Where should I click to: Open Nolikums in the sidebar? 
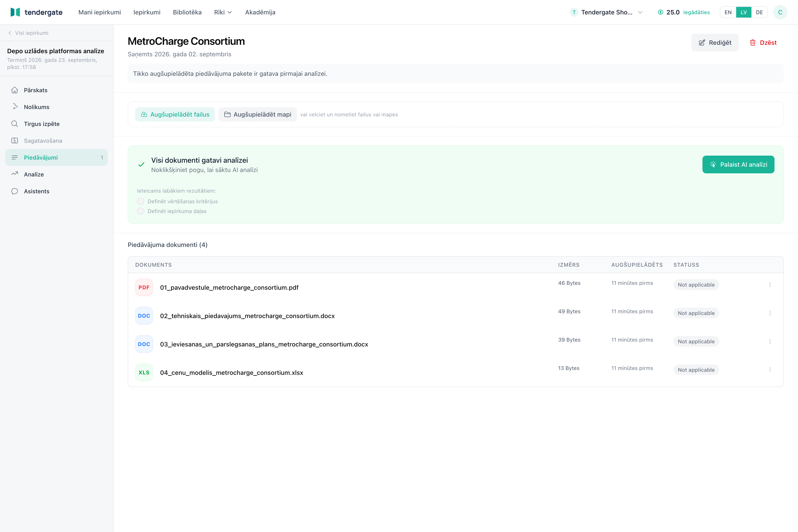(x=56, y=107)
